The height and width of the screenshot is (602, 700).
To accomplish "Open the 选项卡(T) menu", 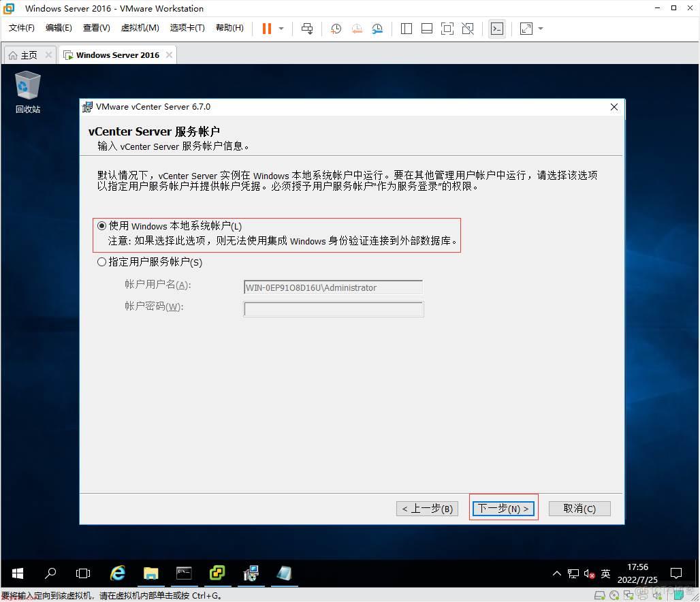I will [x=187, y=28].
